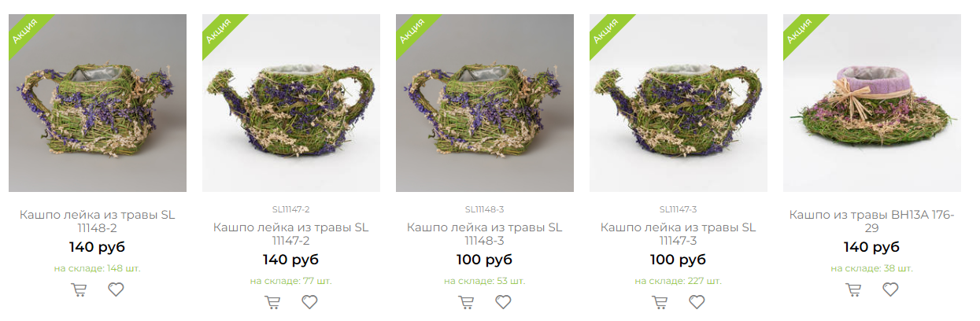Open Кашпо из травы BH13A 176-29 product page

point(871,221)
